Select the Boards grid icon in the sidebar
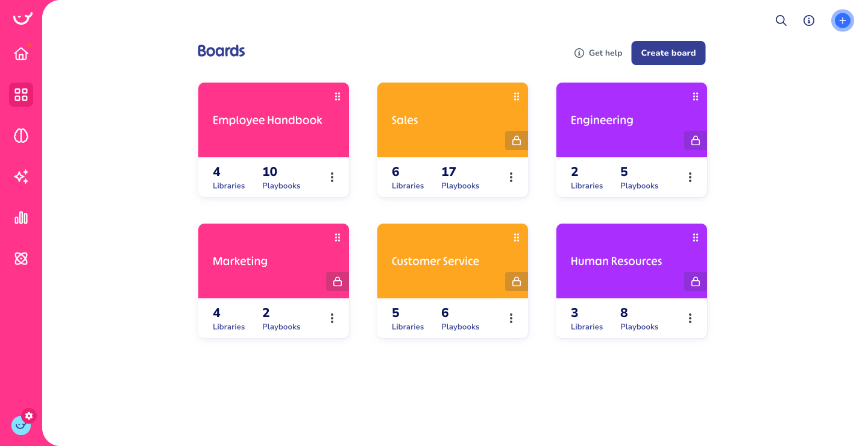The height and width of the screenshot is (446, 868). 21,95
